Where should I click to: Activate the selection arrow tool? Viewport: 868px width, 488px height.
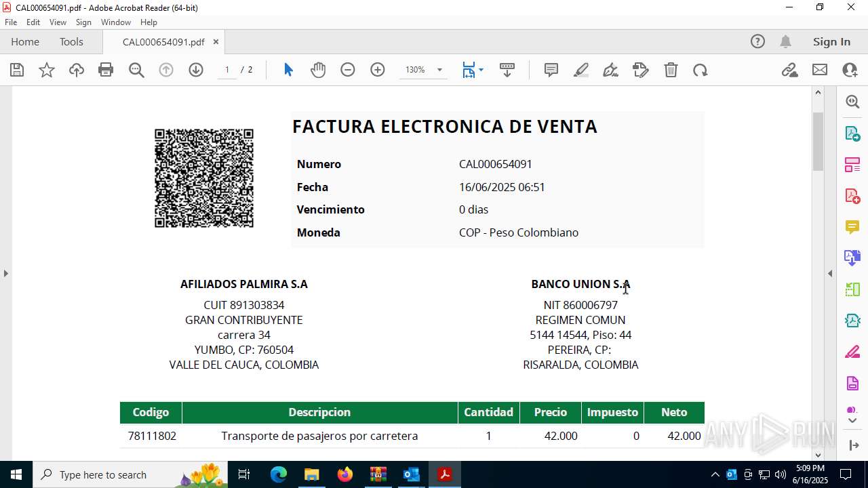coord(288,70)
